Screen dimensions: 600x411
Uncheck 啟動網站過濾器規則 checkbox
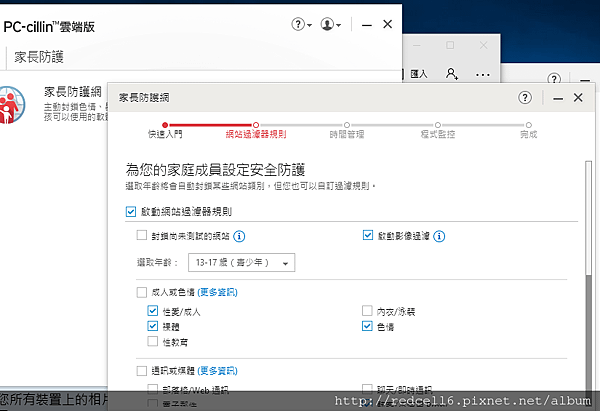coord(131,212)
